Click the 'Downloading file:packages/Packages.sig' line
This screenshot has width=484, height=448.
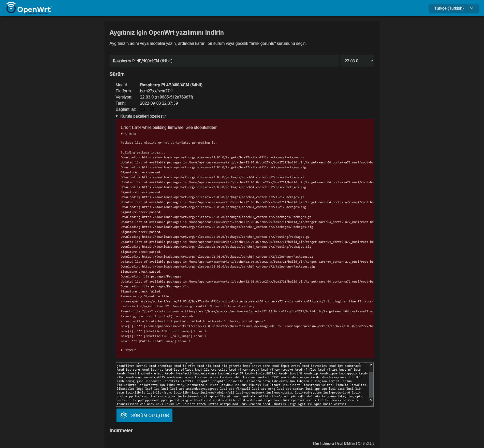click(x=155, y=286)
